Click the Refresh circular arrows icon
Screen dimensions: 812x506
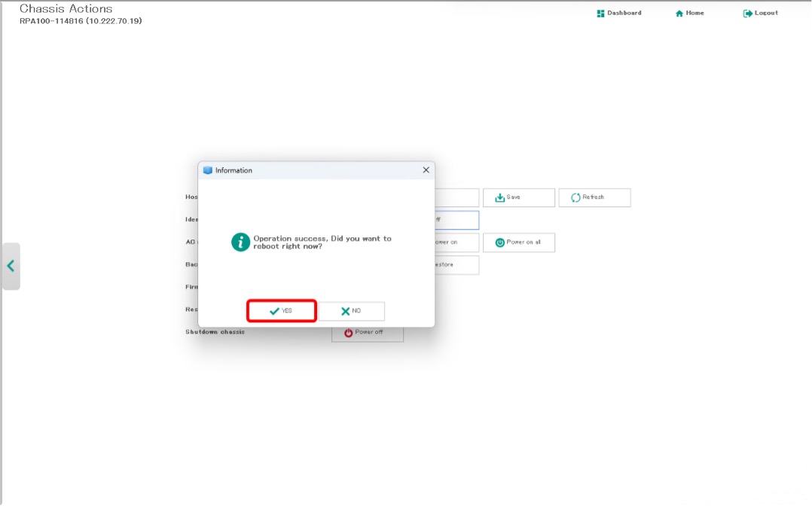pyautogui.click(x=575, y=198)
